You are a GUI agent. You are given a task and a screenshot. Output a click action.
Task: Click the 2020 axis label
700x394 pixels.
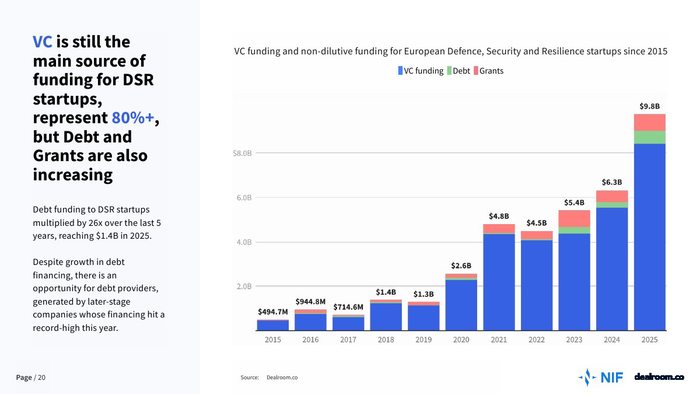tap(461, 340)
